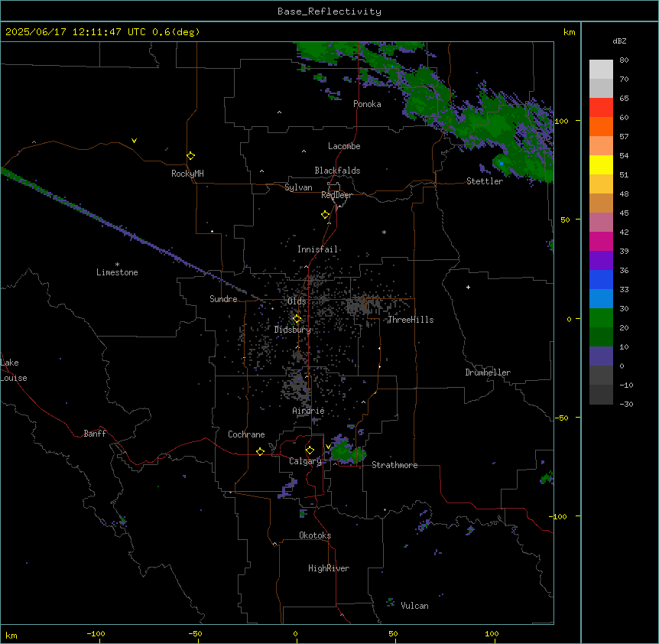
Task: Select the green 20-30 dBZ legend swatch
Action: point(601,318)
